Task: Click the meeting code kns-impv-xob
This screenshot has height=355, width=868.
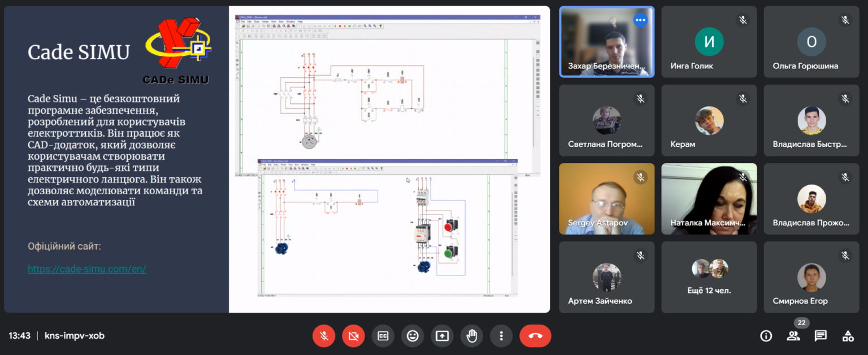Action: [x=75, y=336]
